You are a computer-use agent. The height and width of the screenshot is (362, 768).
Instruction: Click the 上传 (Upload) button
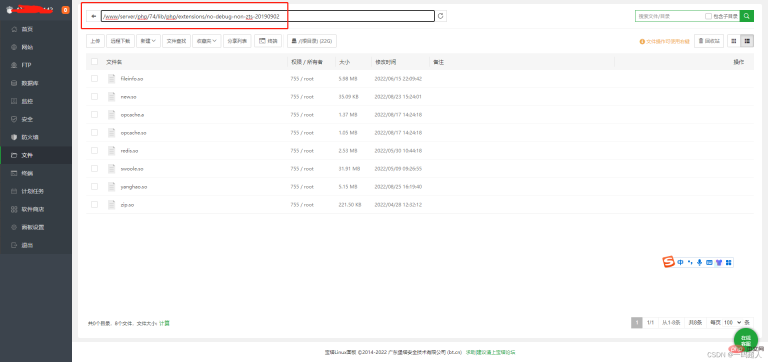tap(95, 41)
